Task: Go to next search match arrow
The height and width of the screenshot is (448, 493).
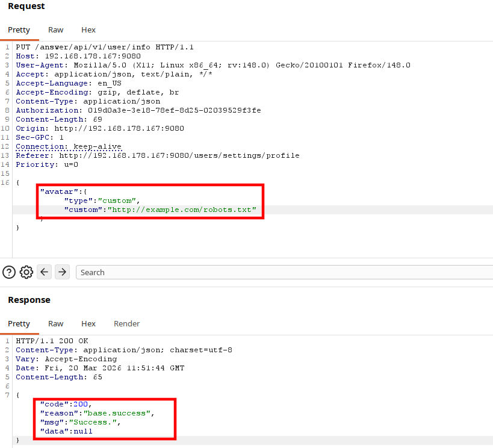Action: pyautogui.click(x=62, y=272)
